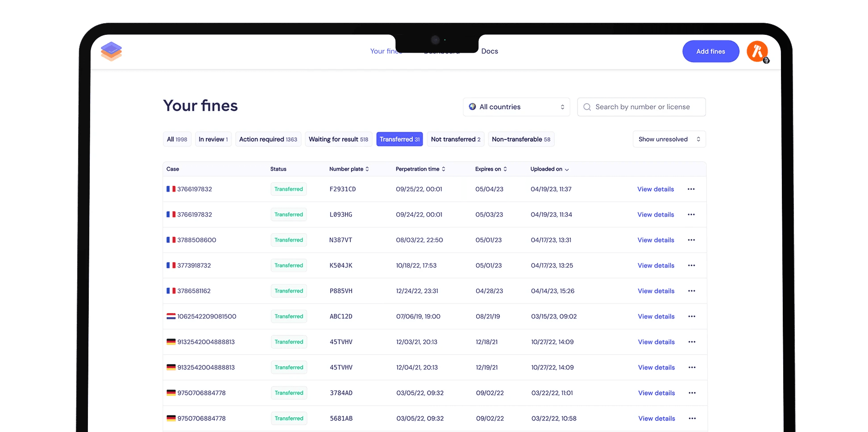The width and height of the screenshot is (868, 432).
Task: View details for plate F2931CD
Action: click(x=656, y=189)
